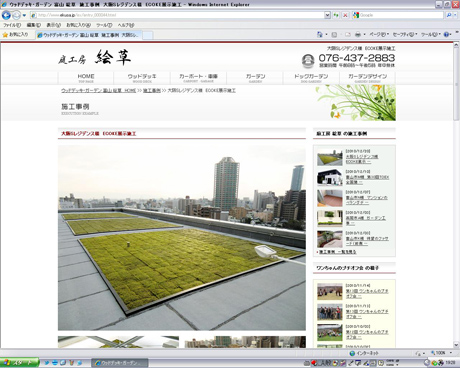The image size is (460, 368).
Task: Click the HOME navigation link
Action: pos(86,78)
